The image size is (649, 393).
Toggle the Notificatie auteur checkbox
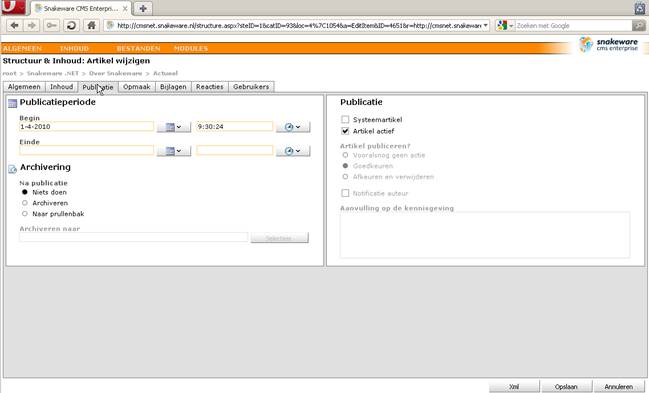tap(345, 193)
